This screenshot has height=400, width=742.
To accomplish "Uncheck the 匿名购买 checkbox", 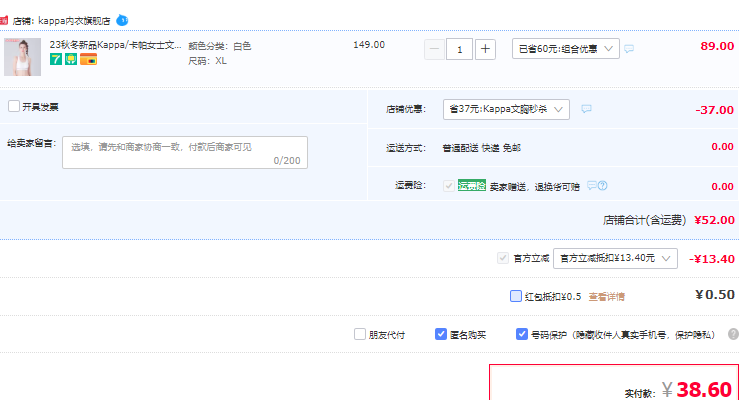I will tap(441, 334).
